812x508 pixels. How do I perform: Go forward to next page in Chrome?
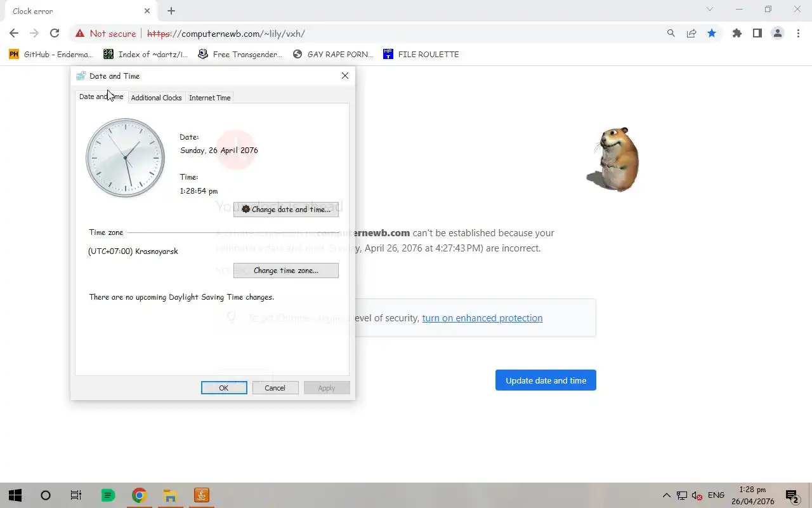34,34
